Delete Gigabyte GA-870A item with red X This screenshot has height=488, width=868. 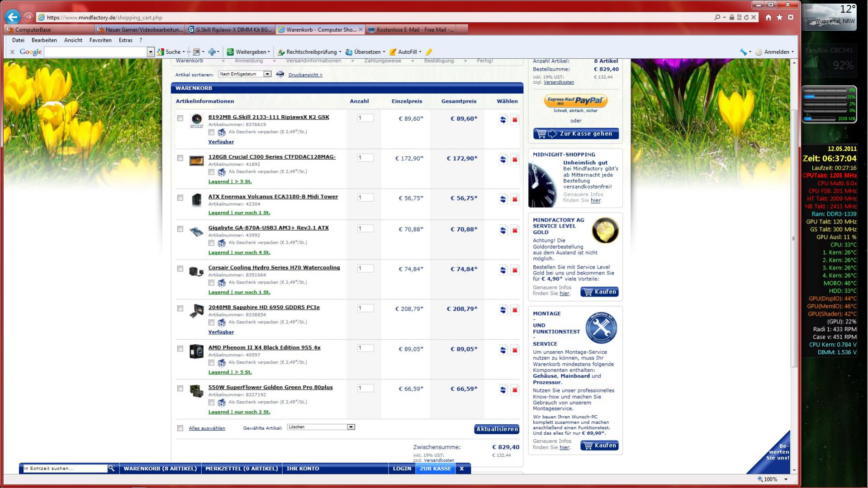515,230
